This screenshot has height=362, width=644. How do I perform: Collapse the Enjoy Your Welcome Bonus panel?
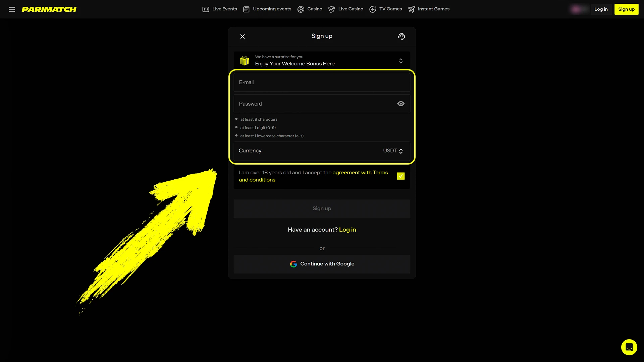click(401, 61)
